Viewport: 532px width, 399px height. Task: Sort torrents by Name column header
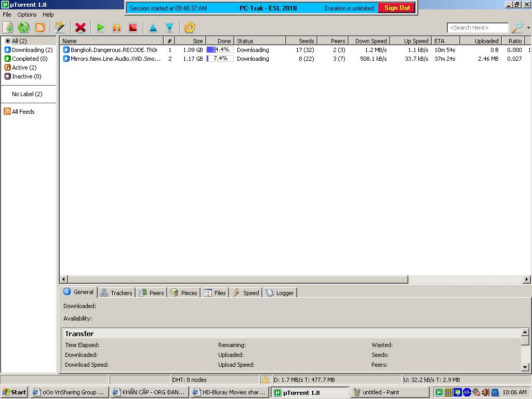112,41
